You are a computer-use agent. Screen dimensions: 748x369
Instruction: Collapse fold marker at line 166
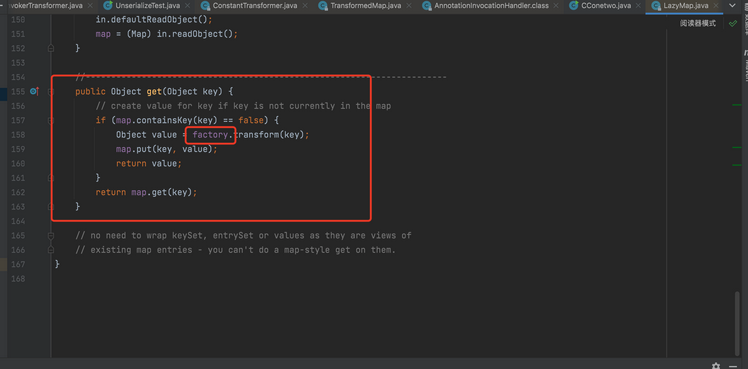coord(51,249)
